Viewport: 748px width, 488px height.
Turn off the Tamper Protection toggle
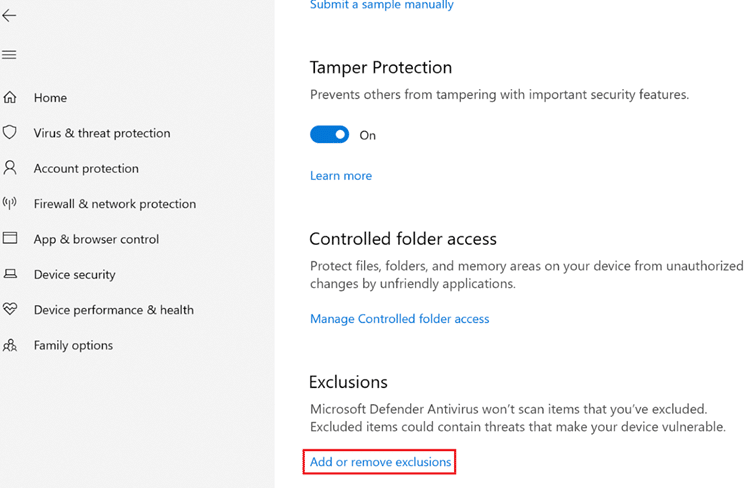tap(329, 135)
